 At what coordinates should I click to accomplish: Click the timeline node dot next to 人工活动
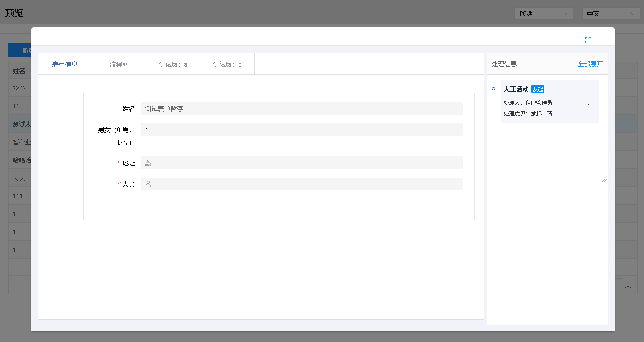[x=494, y=89]
